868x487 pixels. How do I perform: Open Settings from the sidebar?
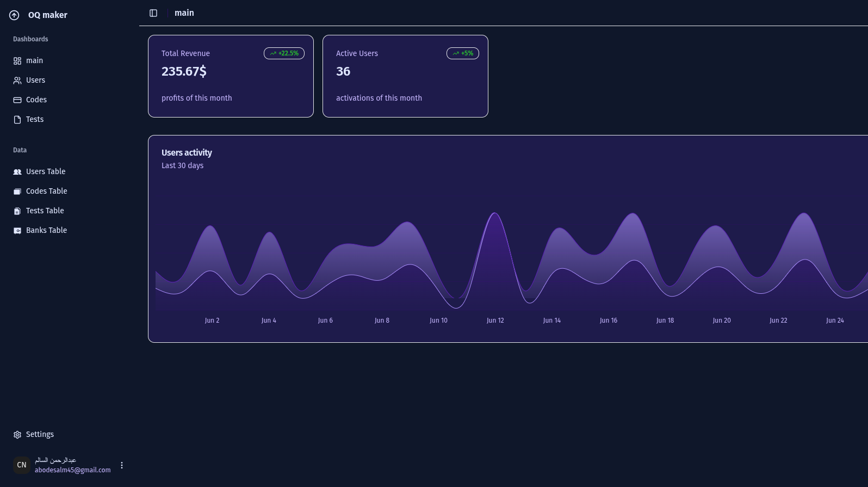tap(40, 435)
